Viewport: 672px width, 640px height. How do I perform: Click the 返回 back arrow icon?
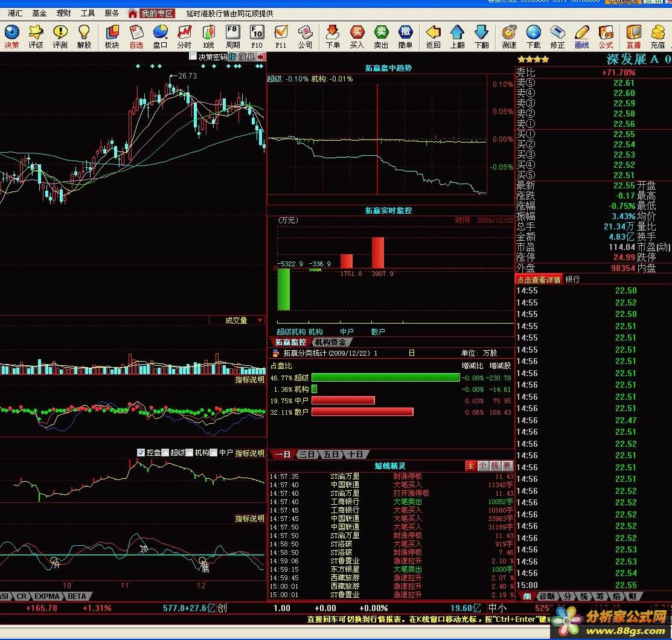coord(434,36)
